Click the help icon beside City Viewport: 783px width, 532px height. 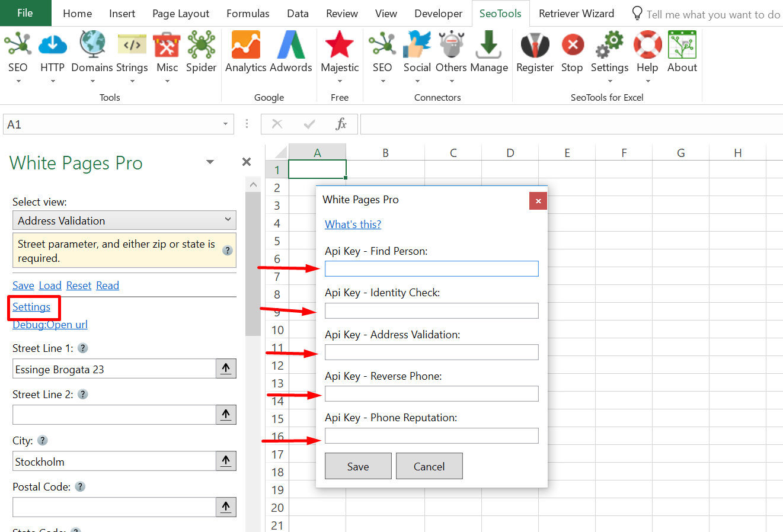click(x=42, y=440)
